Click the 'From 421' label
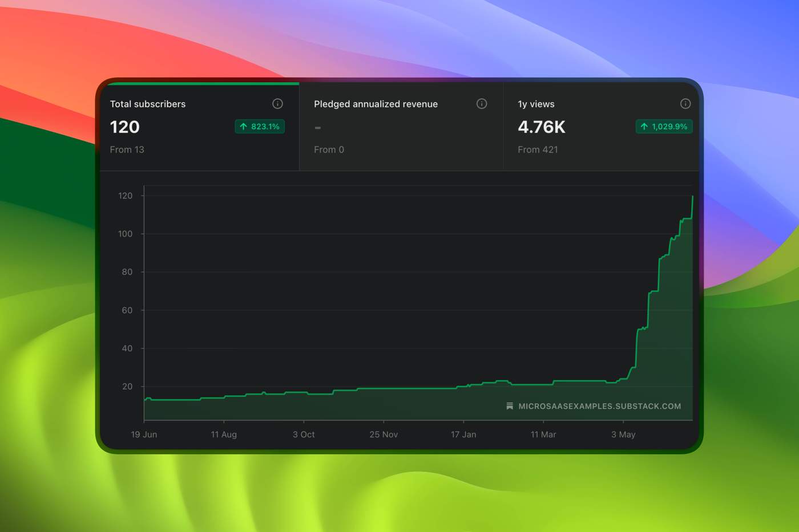 538,149
